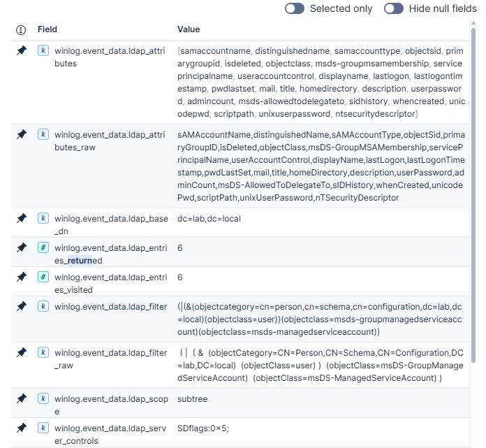
Task: Select field name winlog.event_data.ldap_entries_visited
Action: tap(110, 284)
